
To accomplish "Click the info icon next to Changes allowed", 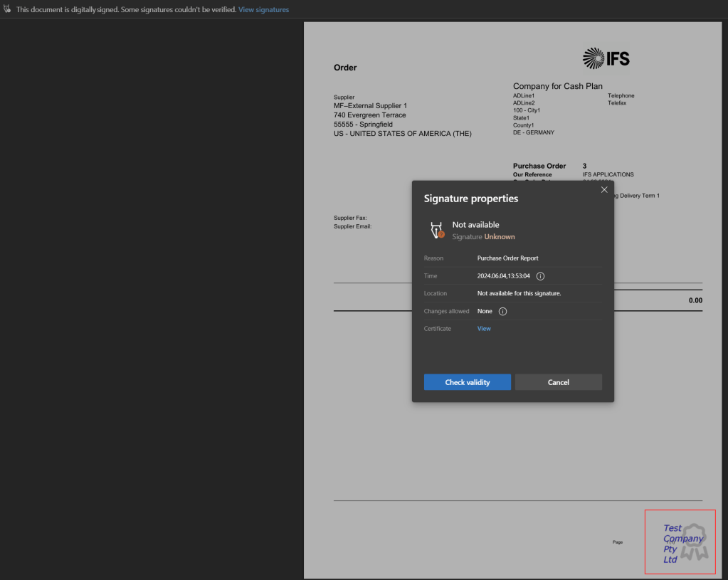I will 502,311.
